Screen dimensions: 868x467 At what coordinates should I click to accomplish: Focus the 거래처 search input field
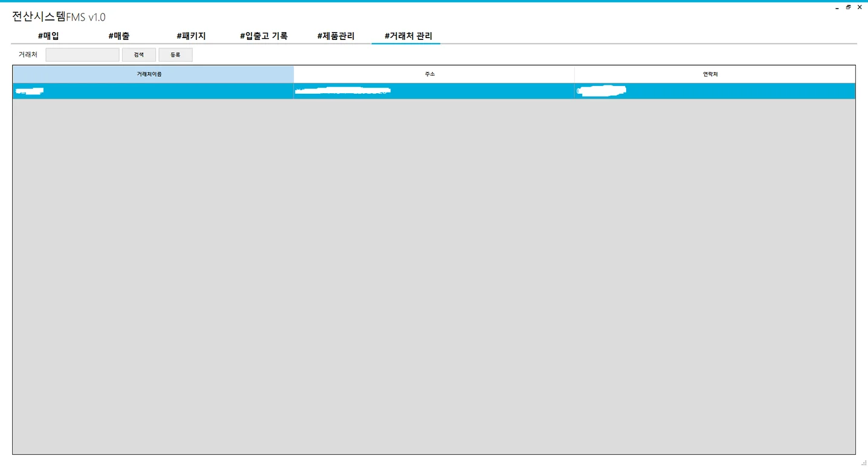pos(82,55)
